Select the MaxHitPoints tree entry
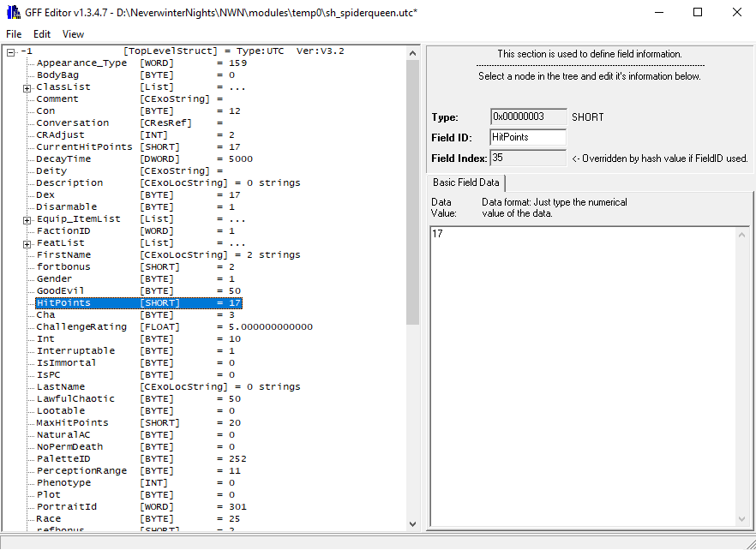The width and height of the screenshot is (756, 550). click(x=72, y=423)
